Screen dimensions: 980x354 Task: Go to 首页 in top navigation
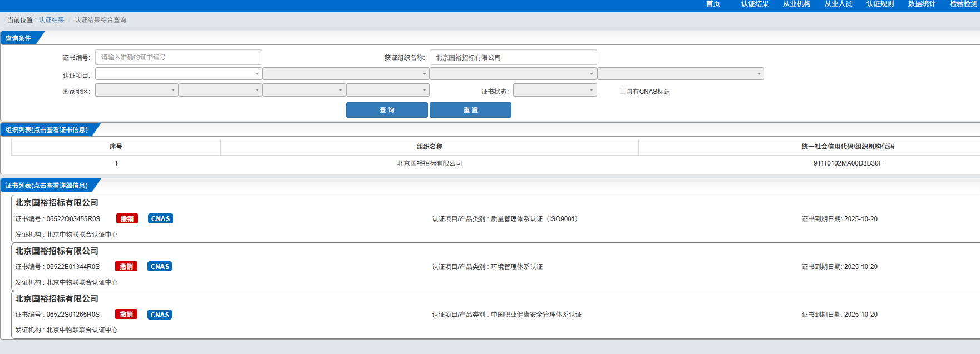coord(713,4)
